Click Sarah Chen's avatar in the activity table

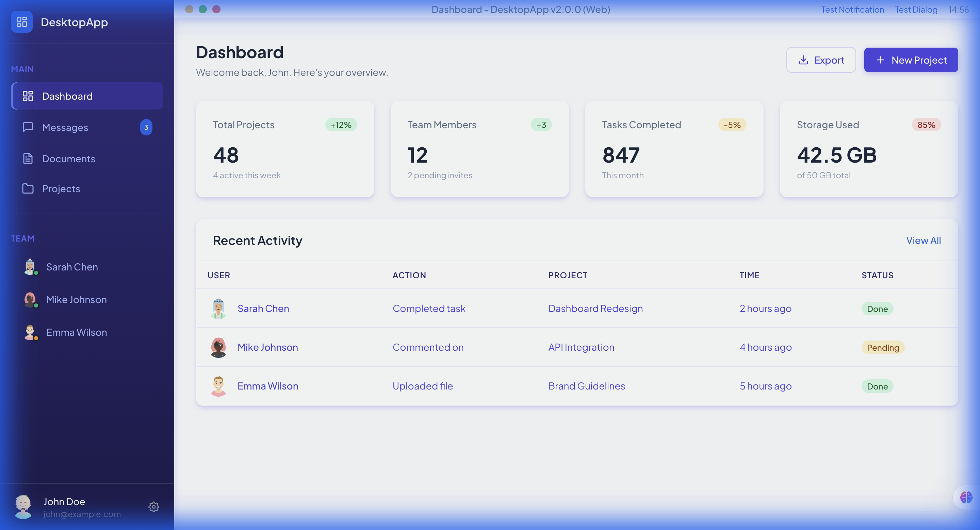click(219, 308)
